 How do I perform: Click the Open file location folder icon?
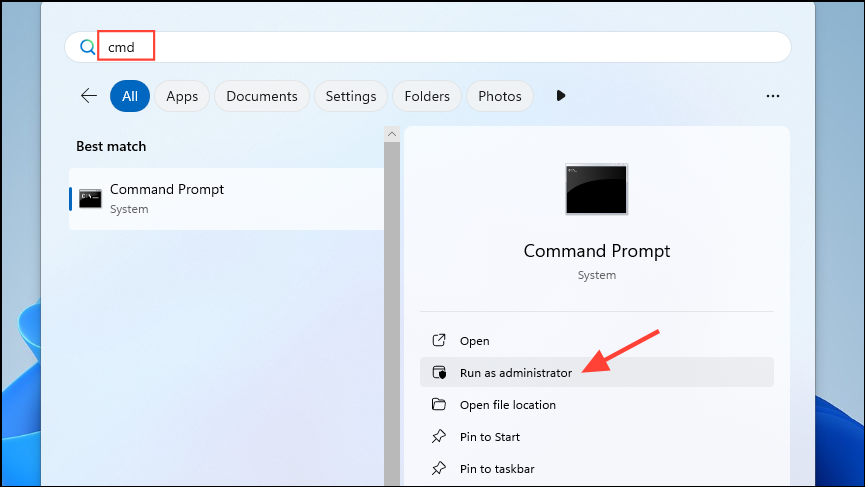coord(439,404)
